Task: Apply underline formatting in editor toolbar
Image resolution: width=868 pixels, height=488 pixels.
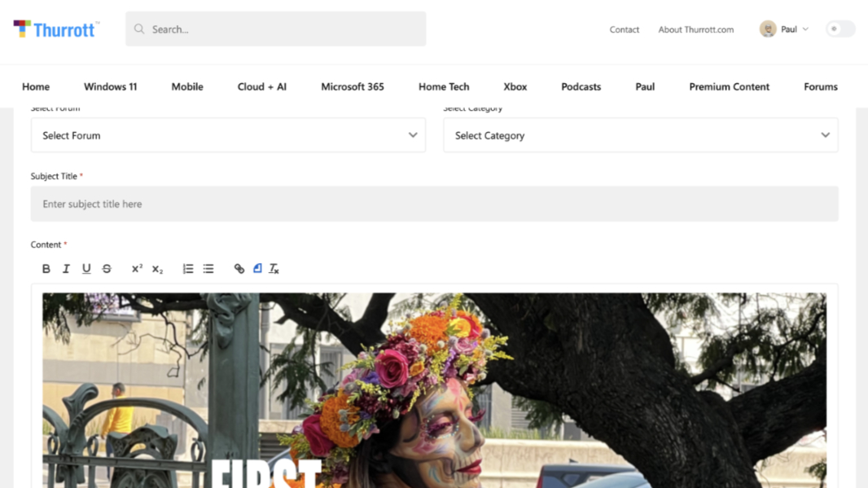Action: pyautogui.click(x=86, y=269)
